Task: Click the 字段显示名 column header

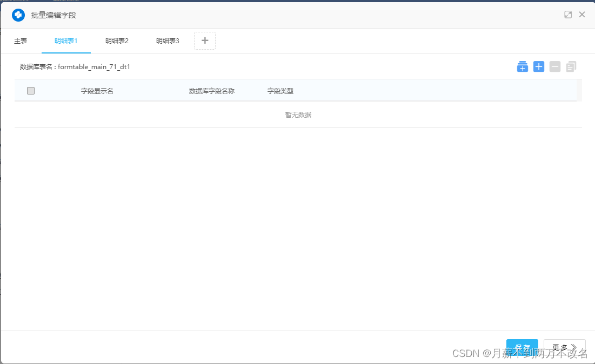Action: pos(96,90)
